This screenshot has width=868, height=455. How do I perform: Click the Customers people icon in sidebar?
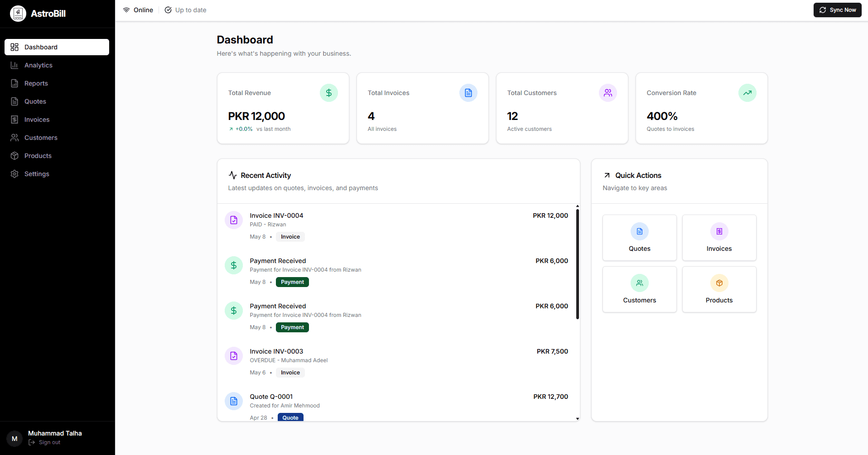[x=14, y=138]
